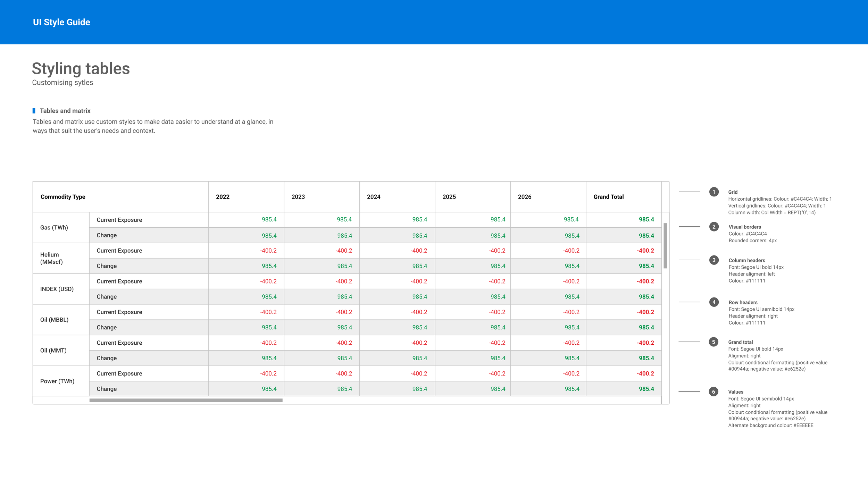Click Oil (MBBL) row header cell
Viewport: 868px width, 488px height.
coord(54,320)
